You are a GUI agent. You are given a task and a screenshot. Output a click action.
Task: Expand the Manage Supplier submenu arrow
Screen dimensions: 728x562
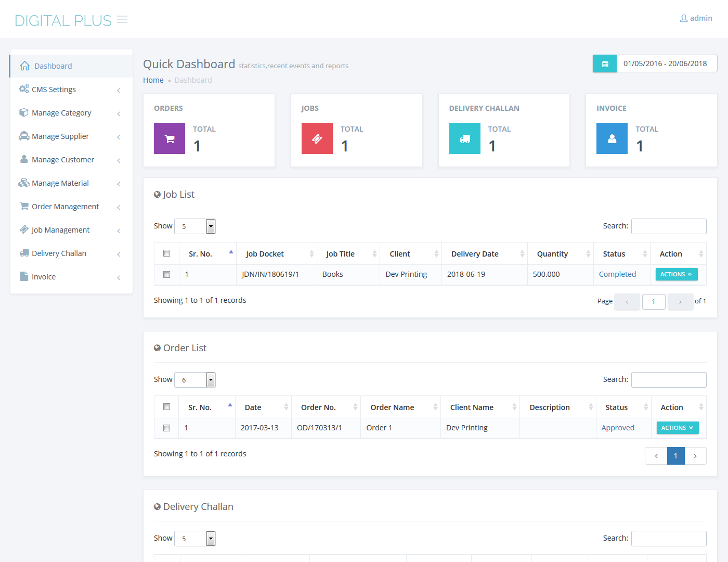[119, 137]
